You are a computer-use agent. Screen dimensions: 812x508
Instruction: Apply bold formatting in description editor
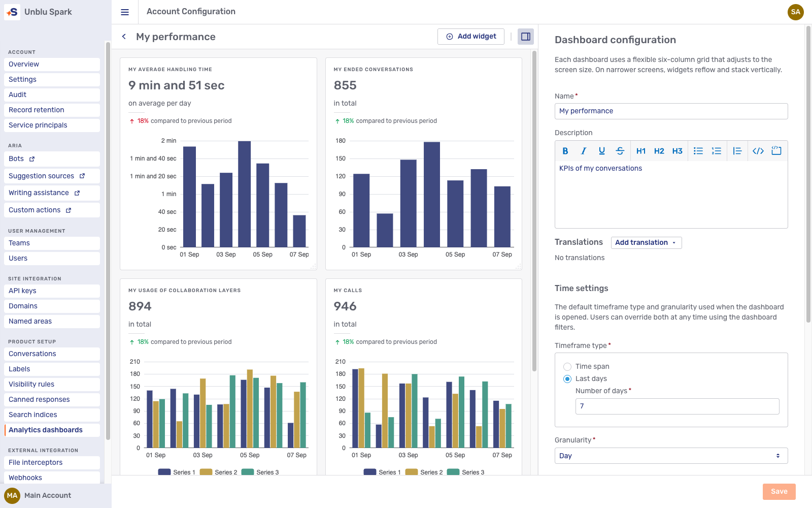[565, 151]
